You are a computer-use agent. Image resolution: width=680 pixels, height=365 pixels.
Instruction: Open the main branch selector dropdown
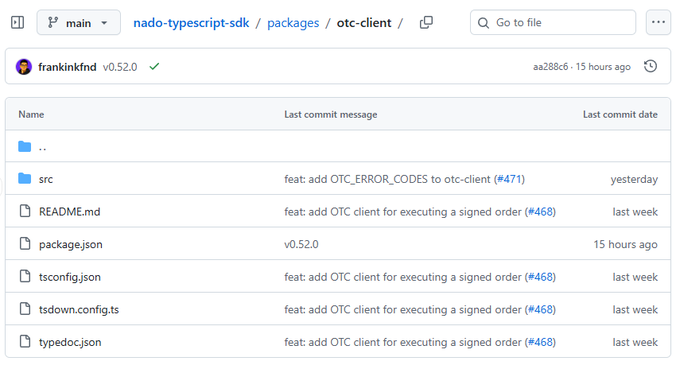tap(78, 23)
